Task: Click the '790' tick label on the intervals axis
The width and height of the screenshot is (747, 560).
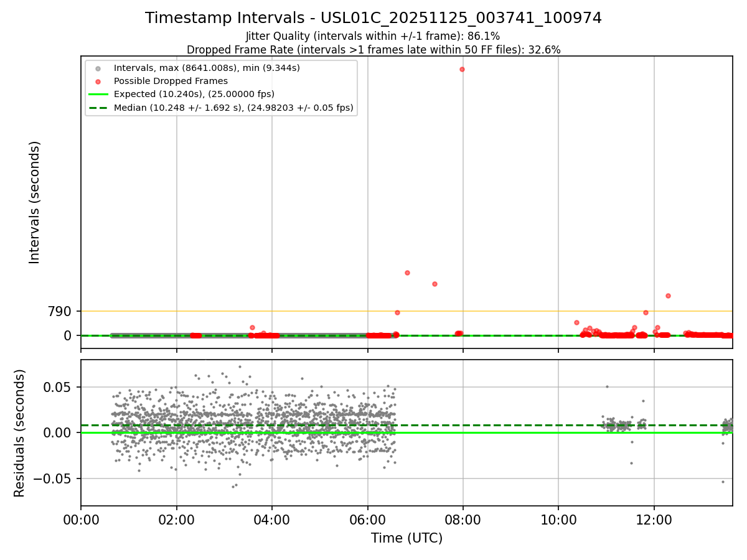Action: click(x=61, y=311)
